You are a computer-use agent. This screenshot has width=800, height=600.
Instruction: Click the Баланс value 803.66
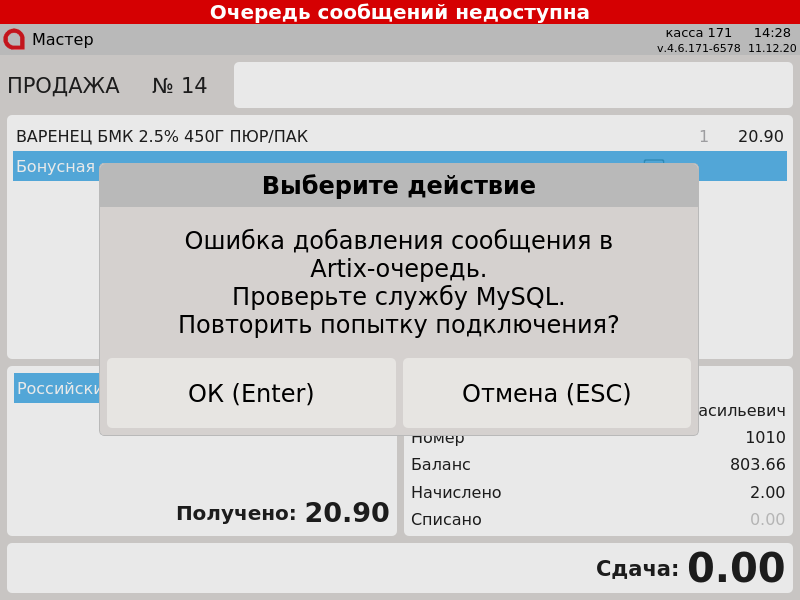coord(757,465)
